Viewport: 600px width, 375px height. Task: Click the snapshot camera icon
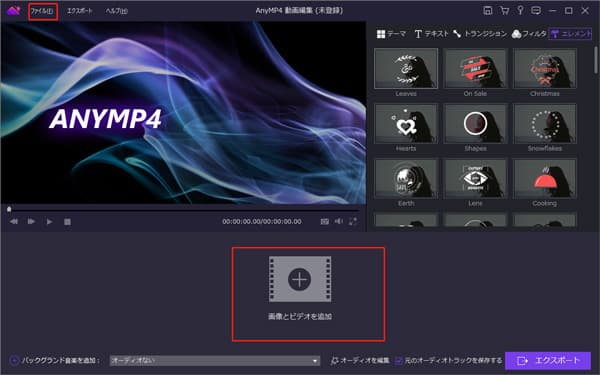point(324,222)
